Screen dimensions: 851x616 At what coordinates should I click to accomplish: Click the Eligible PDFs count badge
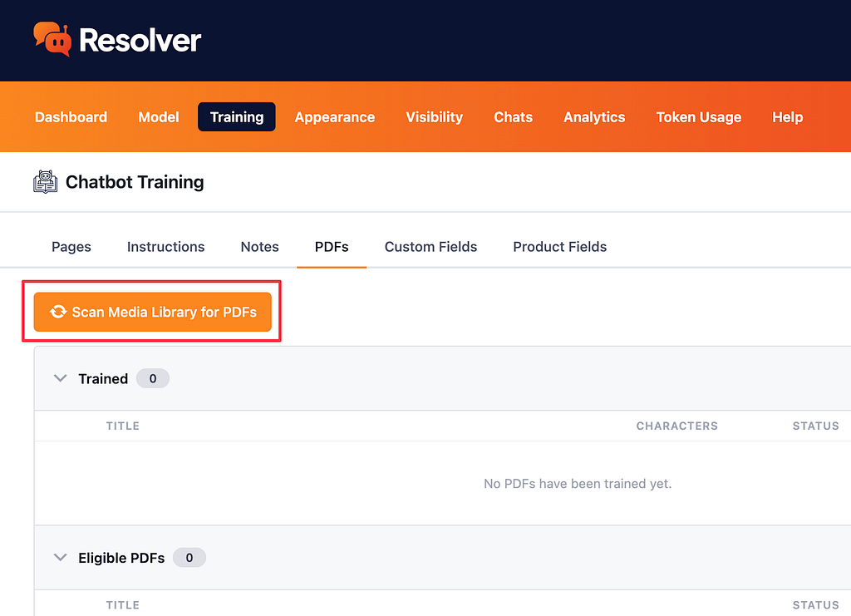pos(189,557)
